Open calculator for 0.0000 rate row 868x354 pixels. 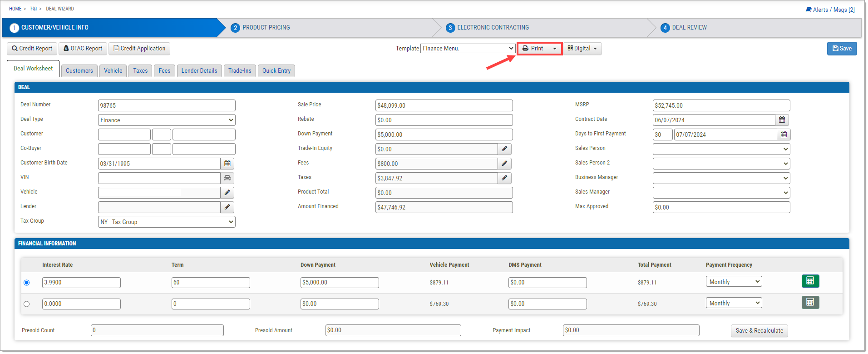click(810, 302)
